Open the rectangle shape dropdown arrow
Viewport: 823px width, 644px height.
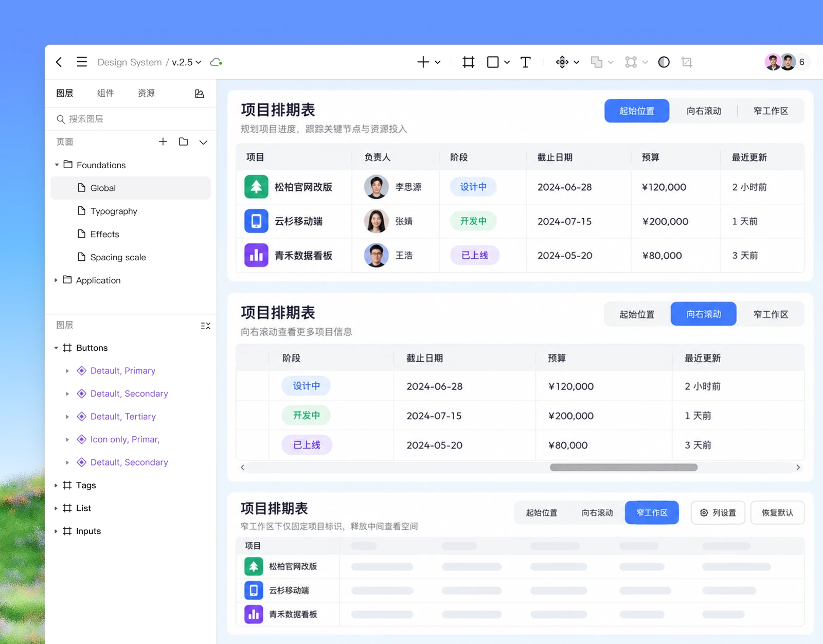coord(507,62)
